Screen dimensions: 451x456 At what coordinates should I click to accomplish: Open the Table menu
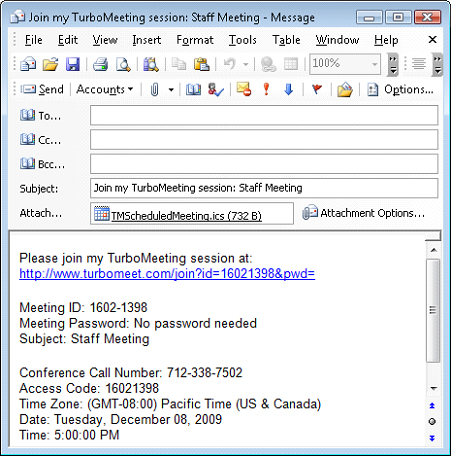(286, 40)
